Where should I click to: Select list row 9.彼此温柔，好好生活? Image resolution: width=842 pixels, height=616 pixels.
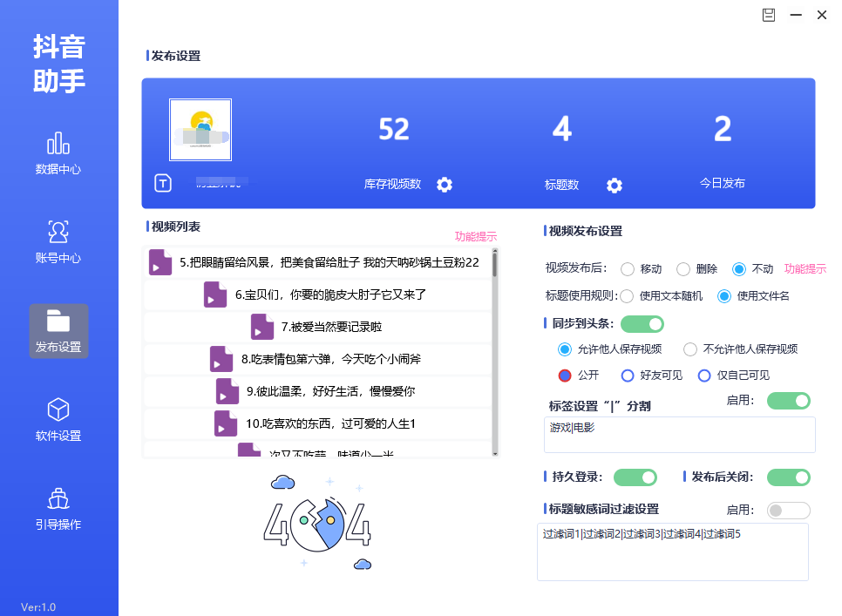tap(318, 391)
